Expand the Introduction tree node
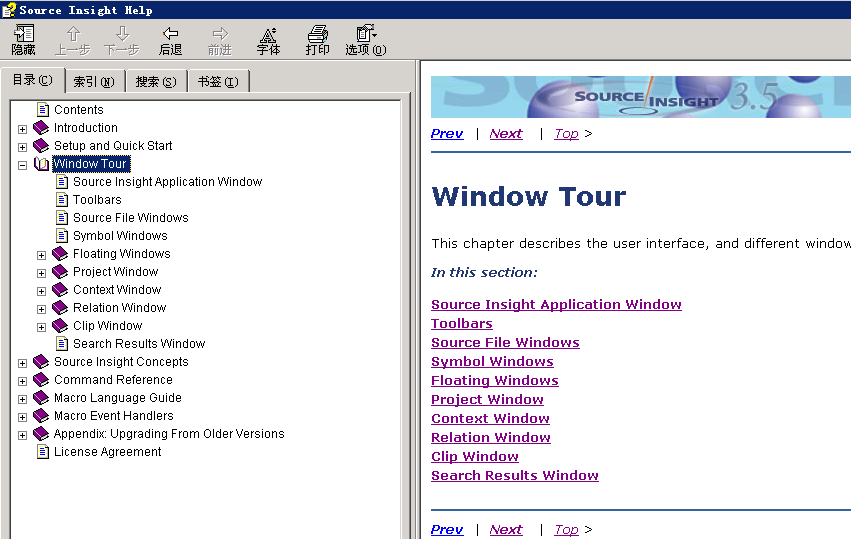Image resolution: width=851 pixels, height=539 pixels. click(22, 129)
